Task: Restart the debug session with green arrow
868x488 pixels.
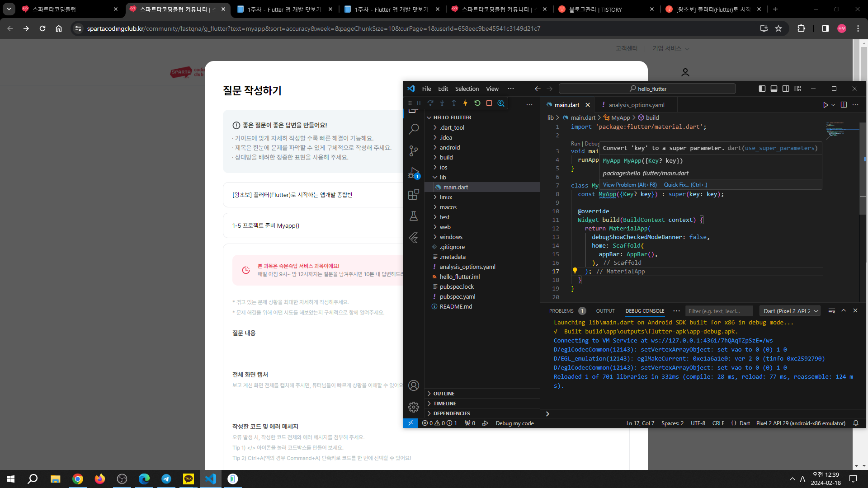Action: coord(477,103)
